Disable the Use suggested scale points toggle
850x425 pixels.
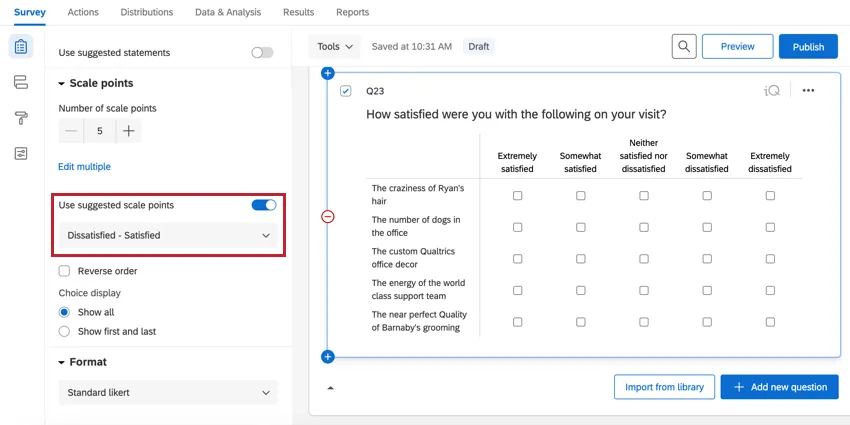(264, 205)
